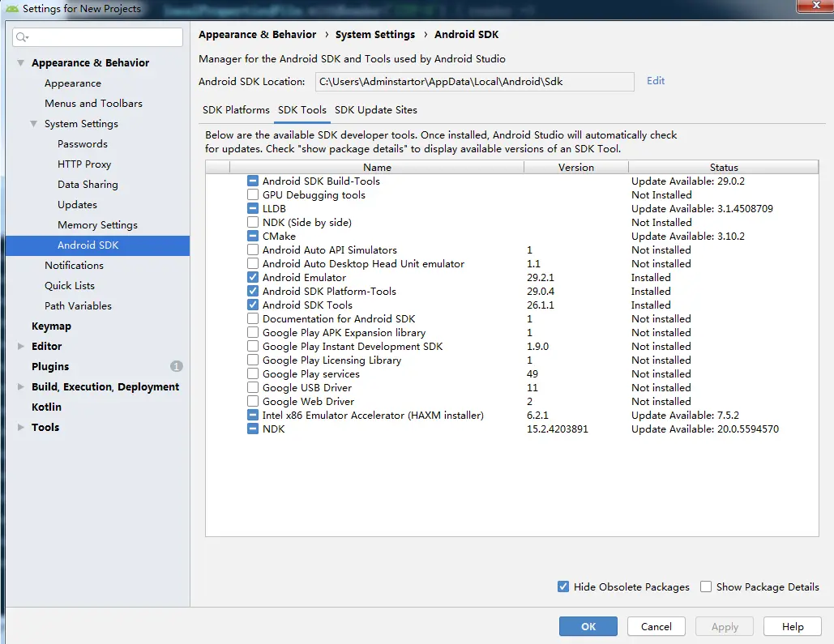Expand the Tools settings node
This screenshot has width=834, height=644.
[21, 427]
